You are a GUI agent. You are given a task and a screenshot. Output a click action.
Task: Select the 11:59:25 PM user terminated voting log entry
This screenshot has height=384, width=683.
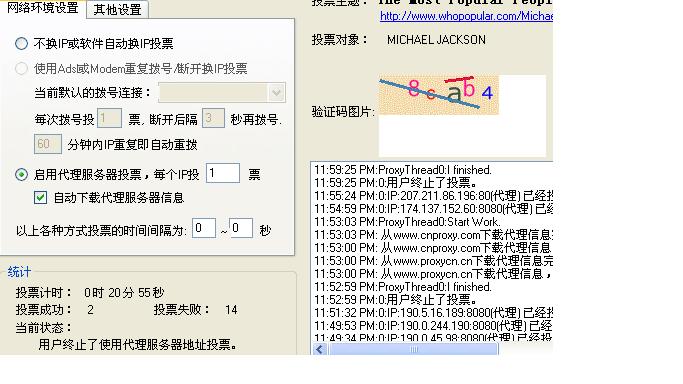point(396,182)
